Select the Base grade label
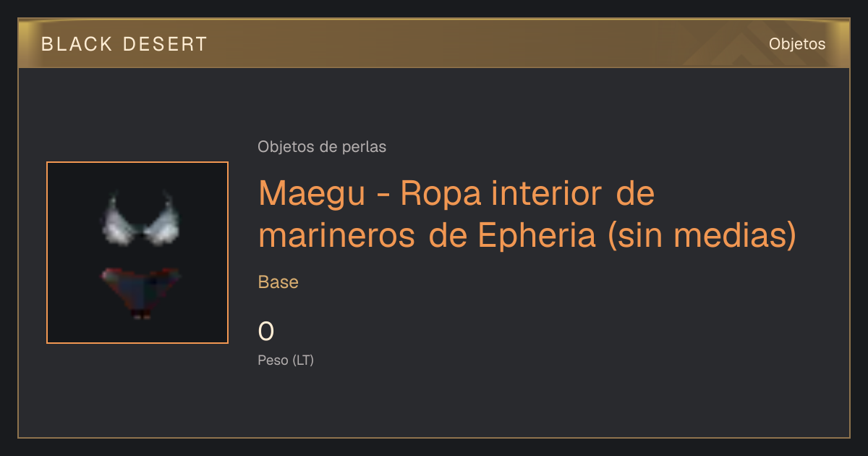 tap(278, 282)
